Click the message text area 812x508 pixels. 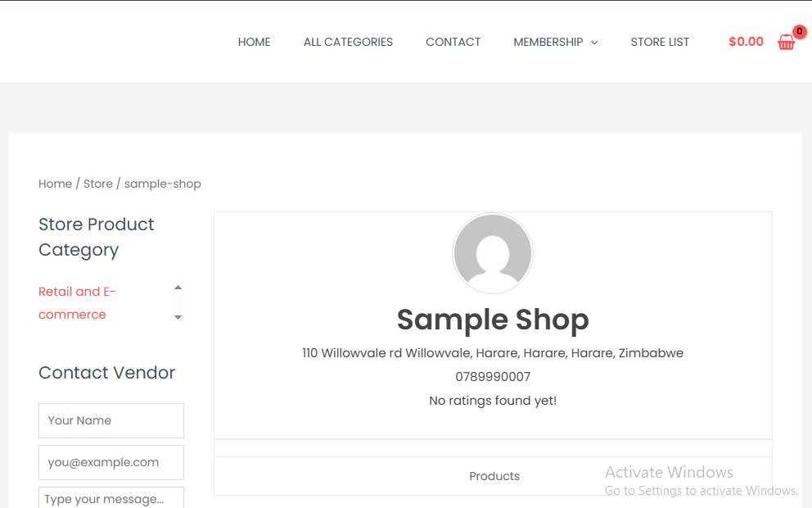[111, 498]
